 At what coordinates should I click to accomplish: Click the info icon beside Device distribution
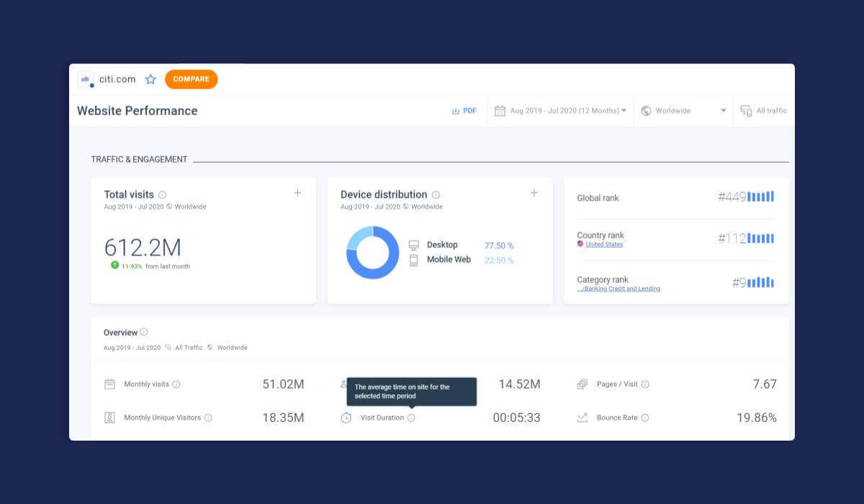(436, 195)
